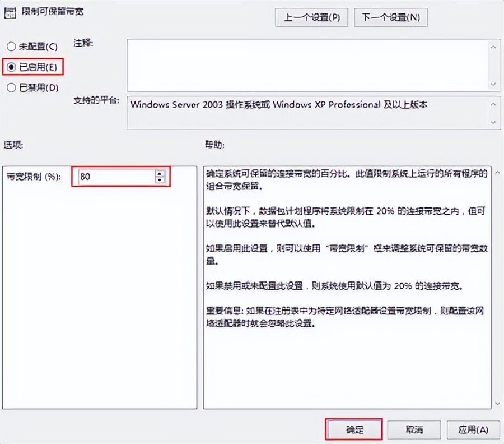
Task: Increase 带宽限制 with the up spinner arrow
Action: pos(160,173)
